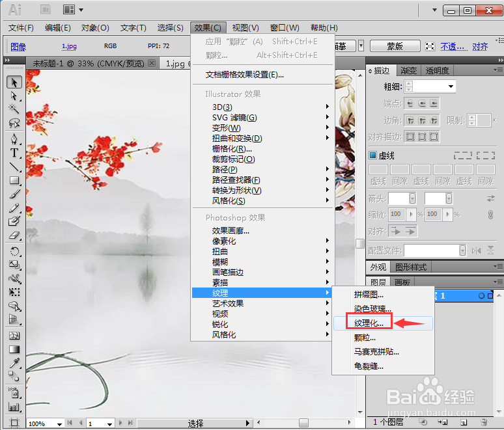Switch to 未标题-1 document tab
The width and height of the screenshot is (504, 430).
tap(89, 64)
